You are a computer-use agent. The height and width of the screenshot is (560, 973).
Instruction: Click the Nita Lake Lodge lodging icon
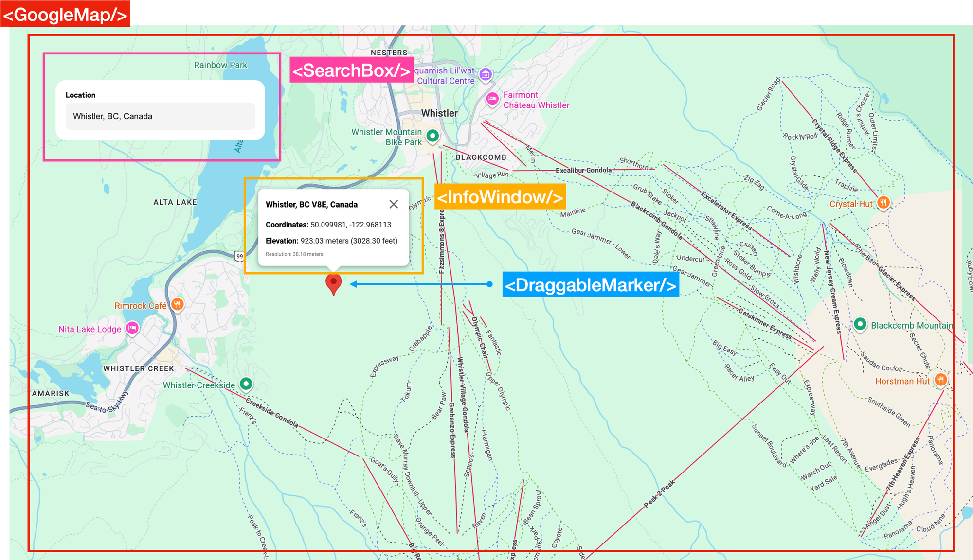pos(132,329)
